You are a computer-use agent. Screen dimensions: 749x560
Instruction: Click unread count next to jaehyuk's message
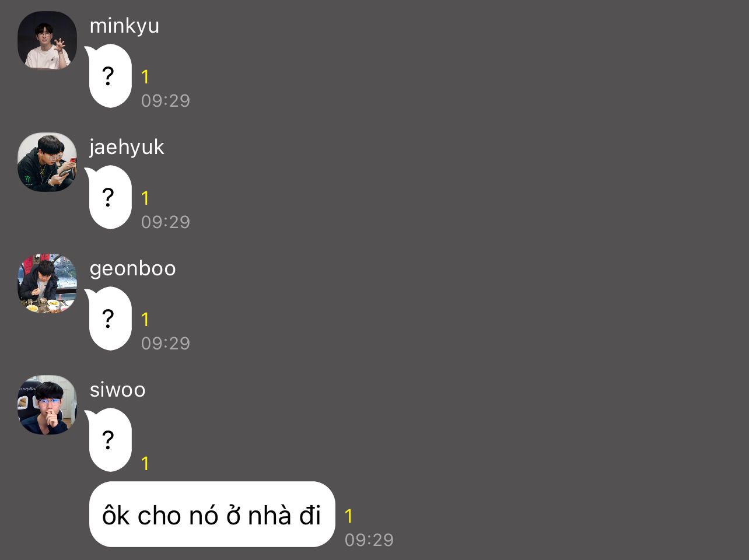coord(145,198)
